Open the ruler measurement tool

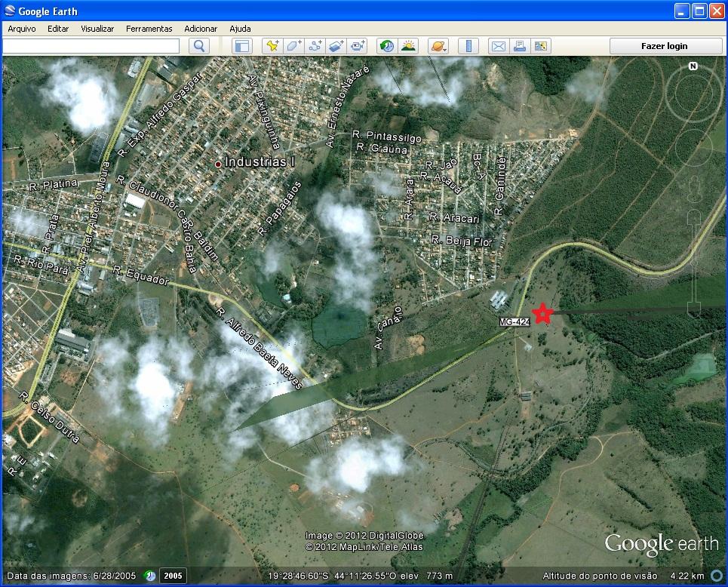(x=468, y=46)
